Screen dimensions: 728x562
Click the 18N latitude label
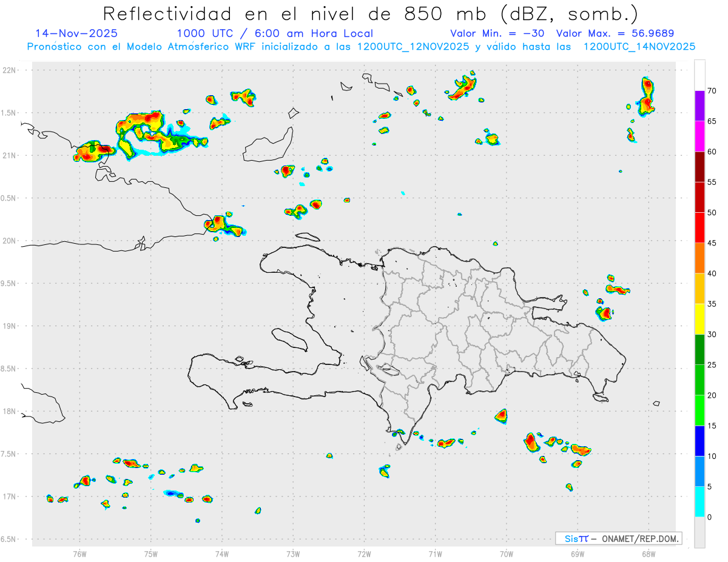point(9,411)
